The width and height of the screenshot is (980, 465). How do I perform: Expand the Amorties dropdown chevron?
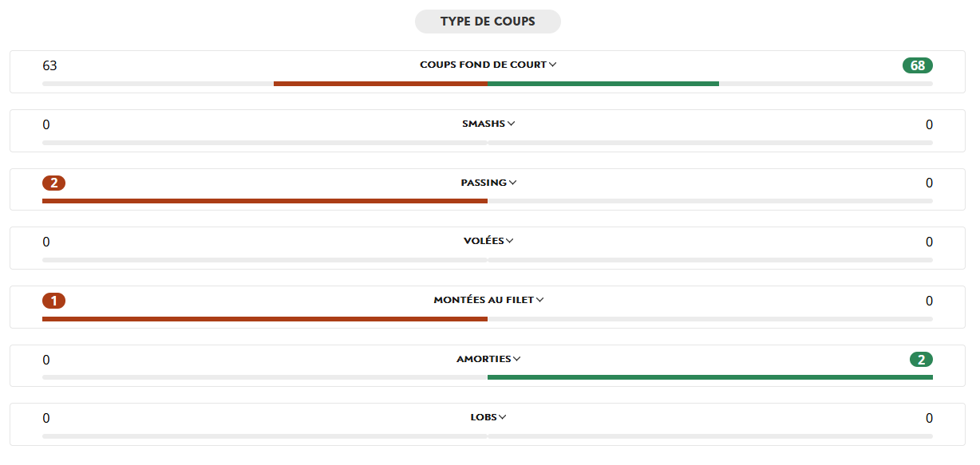pyautogui.click(x=517, y=359)
